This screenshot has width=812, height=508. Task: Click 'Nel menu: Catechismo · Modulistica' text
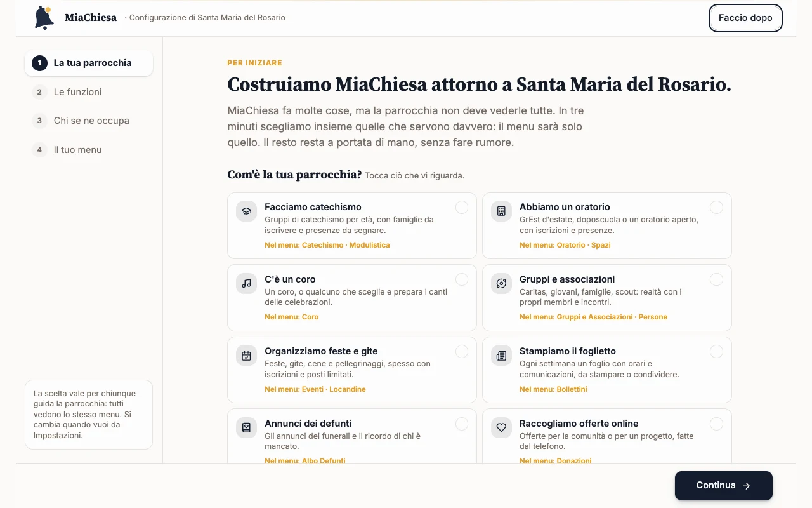pos(327,245)
